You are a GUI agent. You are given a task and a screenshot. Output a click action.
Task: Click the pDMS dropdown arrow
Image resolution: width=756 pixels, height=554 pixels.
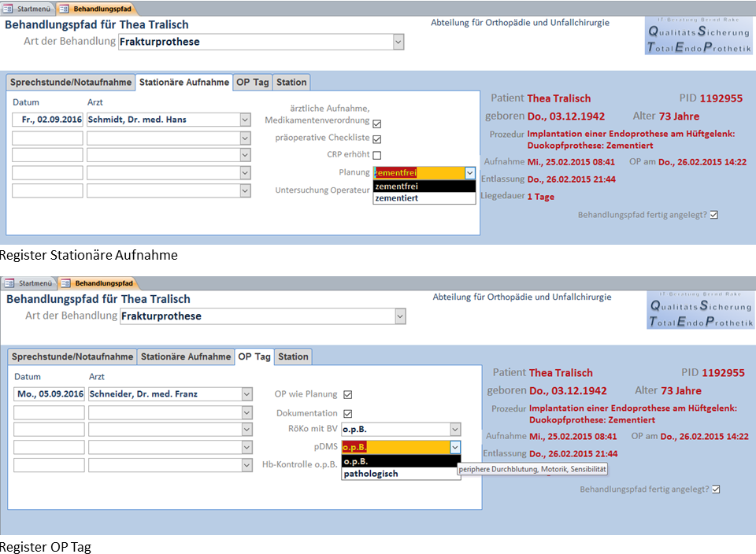454,447
